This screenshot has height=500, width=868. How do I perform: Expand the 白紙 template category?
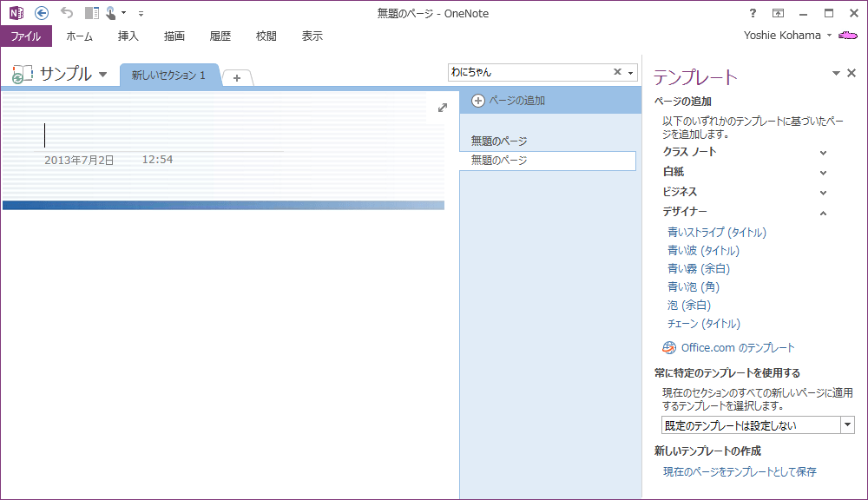(745, 172)
